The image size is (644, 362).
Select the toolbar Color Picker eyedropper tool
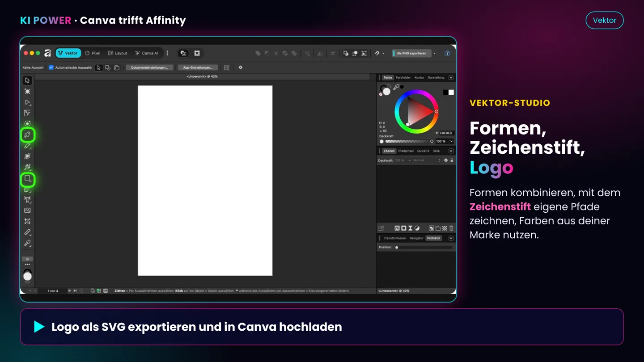[27, 244]
